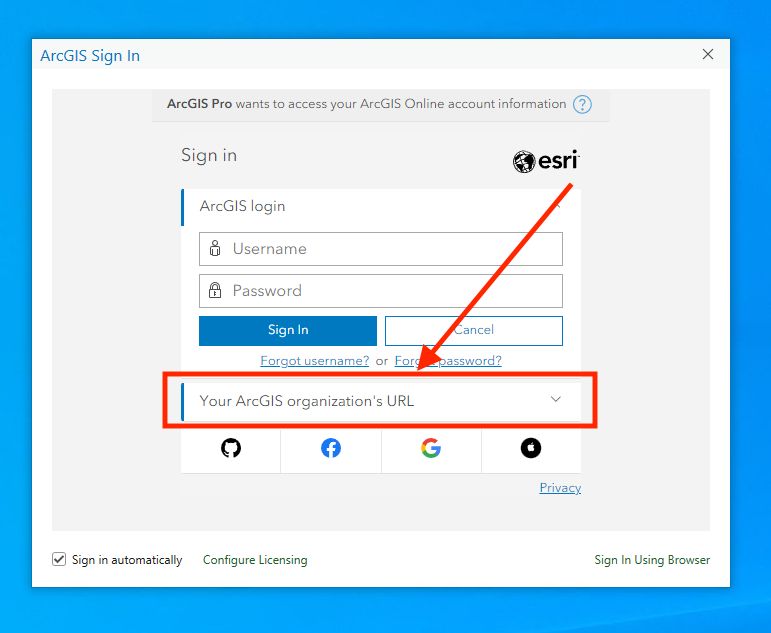This screenshot has width=771, height=633.
Task: Open the blue question mark help icon
Action: (582, 104)
